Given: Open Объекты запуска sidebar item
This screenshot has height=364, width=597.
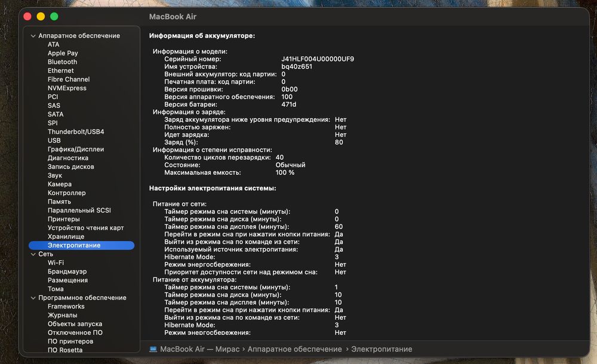Looking at the screenshot, I should [x=75, y=324].
